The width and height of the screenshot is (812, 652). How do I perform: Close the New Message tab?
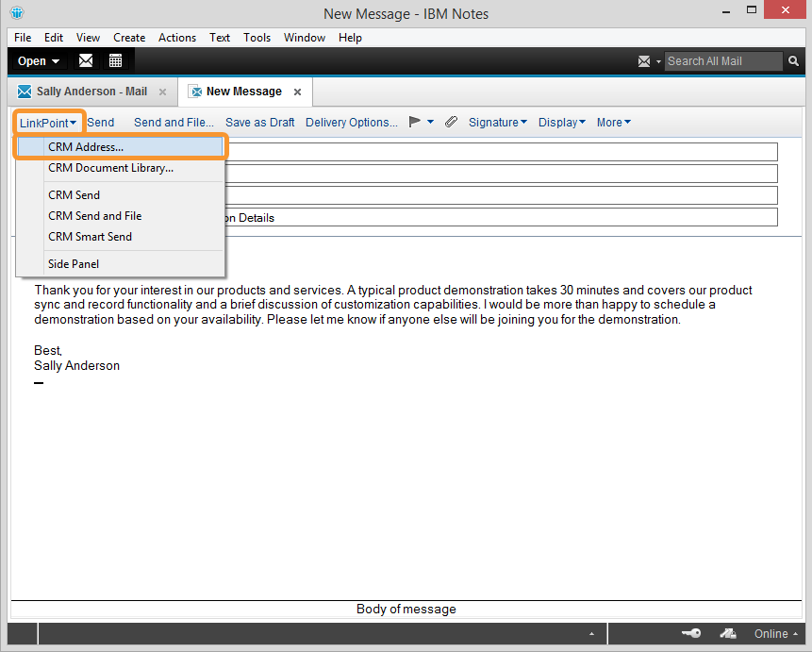[x=297, y=92]
